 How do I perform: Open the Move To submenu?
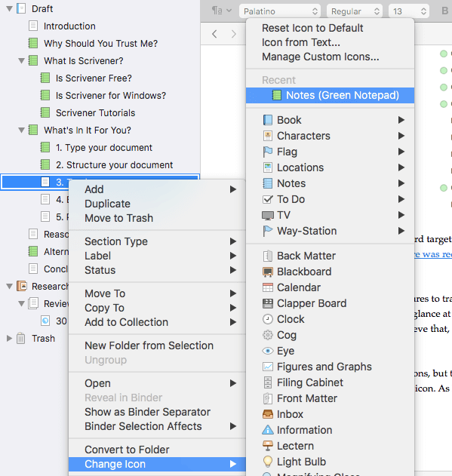click(x=158, y=293)
